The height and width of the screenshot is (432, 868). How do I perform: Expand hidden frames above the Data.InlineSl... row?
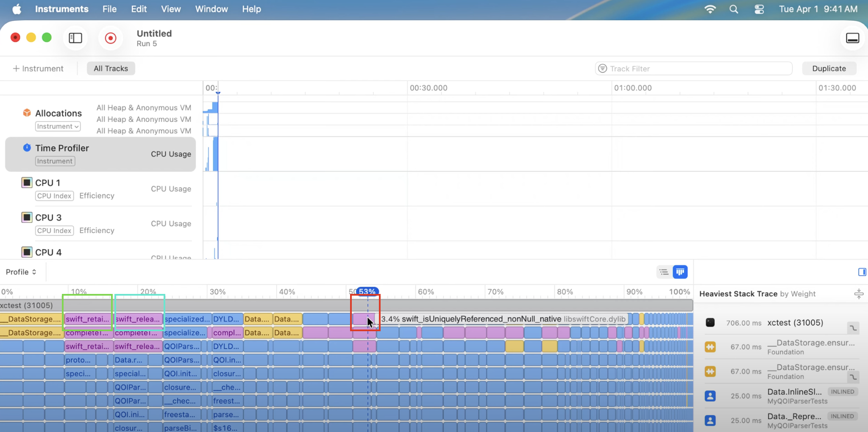pyautogui.click(x=853, y=377)
